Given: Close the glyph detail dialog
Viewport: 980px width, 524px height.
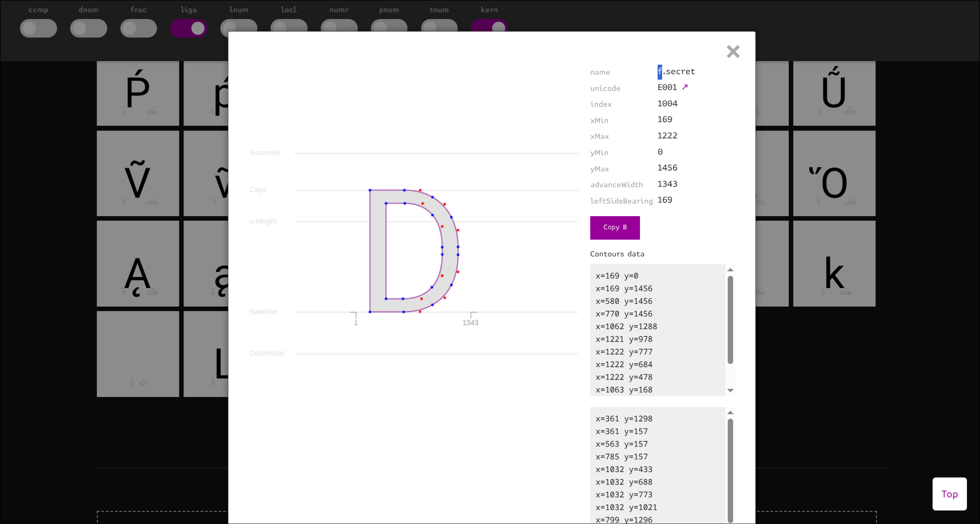Looking at the screenshot, I should coord(733,52).
